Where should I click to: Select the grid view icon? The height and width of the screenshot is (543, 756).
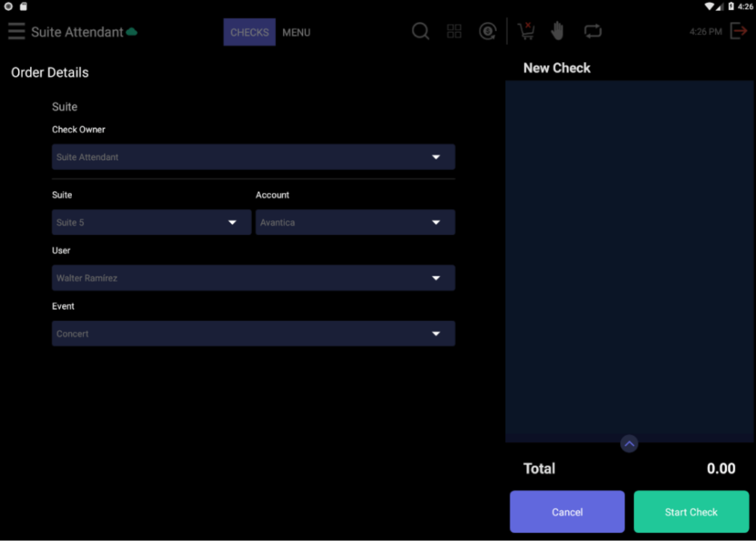(454, 31)
